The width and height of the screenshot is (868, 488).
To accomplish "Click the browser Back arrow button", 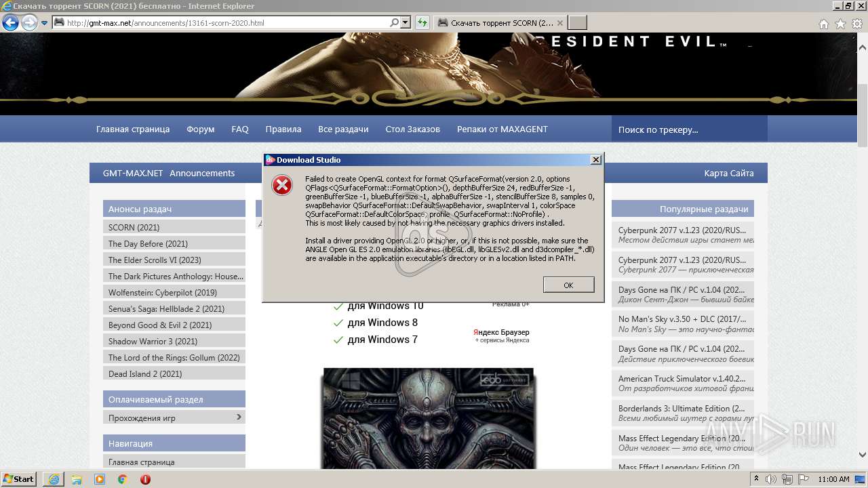I will coord(10,23).
